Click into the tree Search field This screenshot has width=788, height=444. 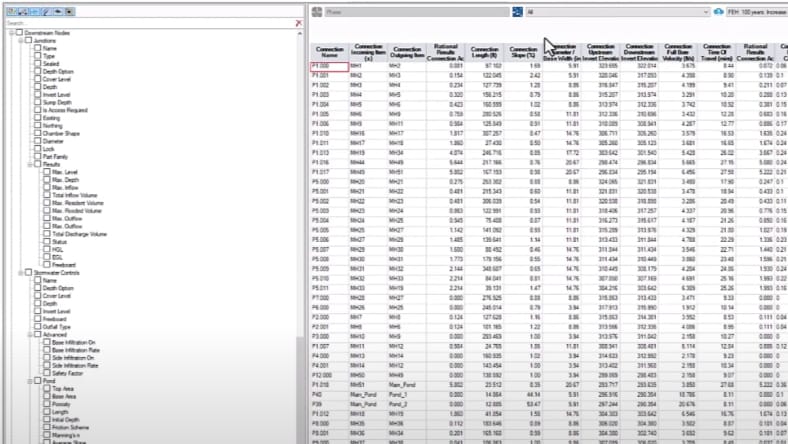(150, 23)
